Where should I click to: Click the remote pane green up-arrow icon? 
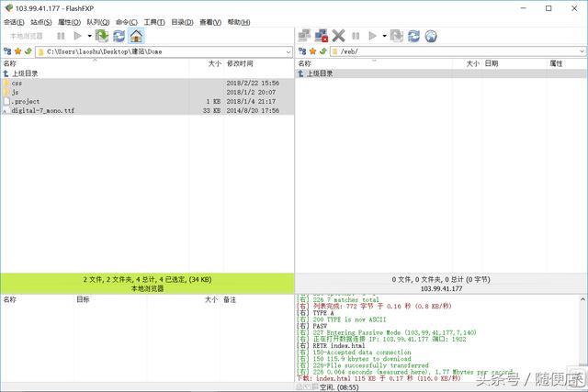coord(322,51)
